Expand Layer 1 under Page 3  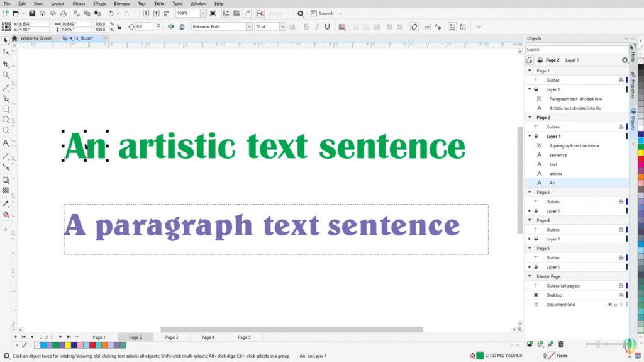pyautogui.click(x=530, y=211)
